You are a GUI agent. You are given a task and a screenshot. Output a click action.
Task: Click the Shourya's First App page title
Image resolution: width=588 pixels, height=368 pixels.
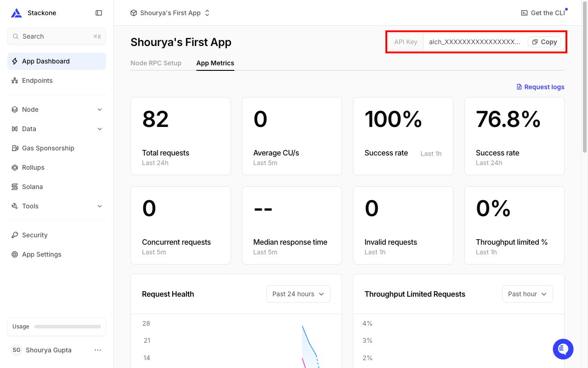pyautogui.click(x=181, y=42)
